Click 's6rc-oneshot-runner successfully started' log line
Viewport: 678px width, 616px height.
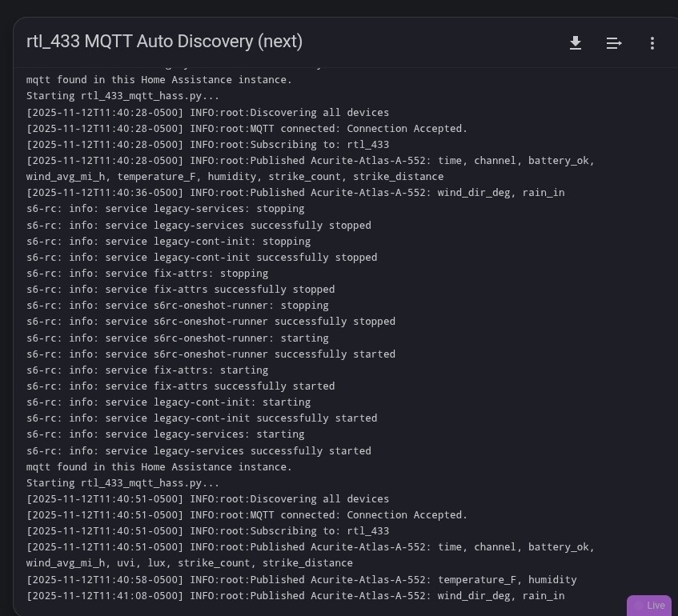pyautogui.click(x=211, y=354)
